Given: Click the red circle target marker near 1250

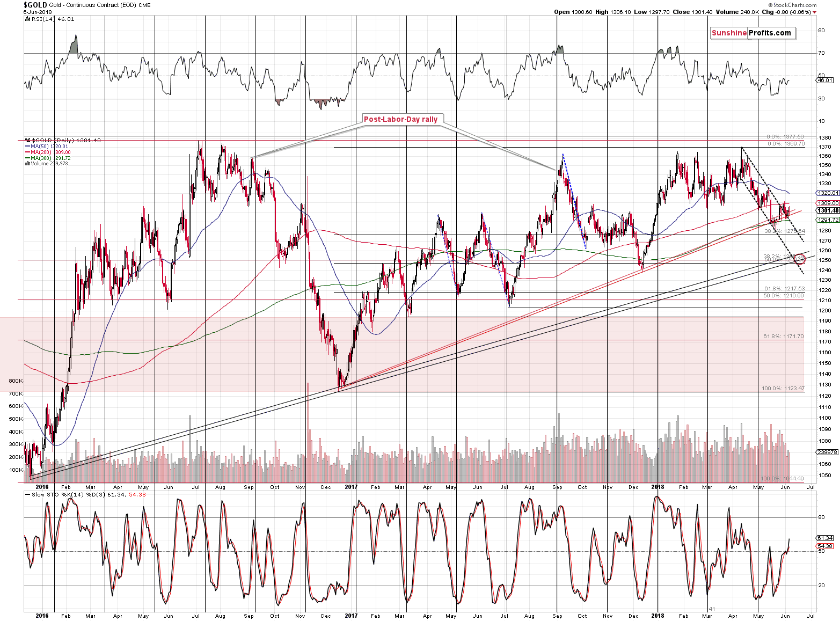Looking at the screenshot, I should pyautogui.click(x=800, y=259).
